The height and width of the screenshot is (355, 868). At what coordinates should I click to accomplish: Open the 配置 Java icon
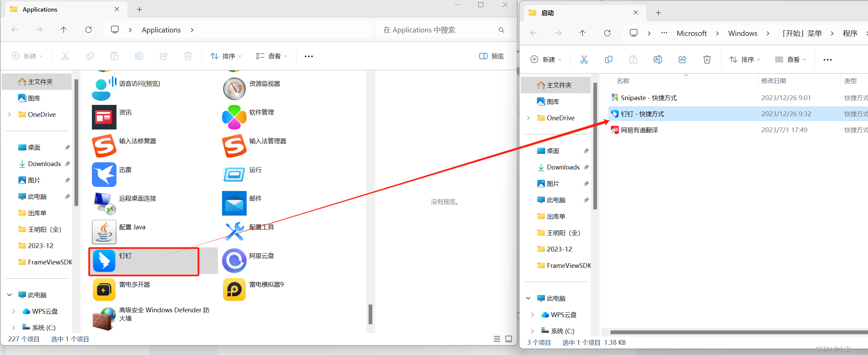tap(104, 232)
